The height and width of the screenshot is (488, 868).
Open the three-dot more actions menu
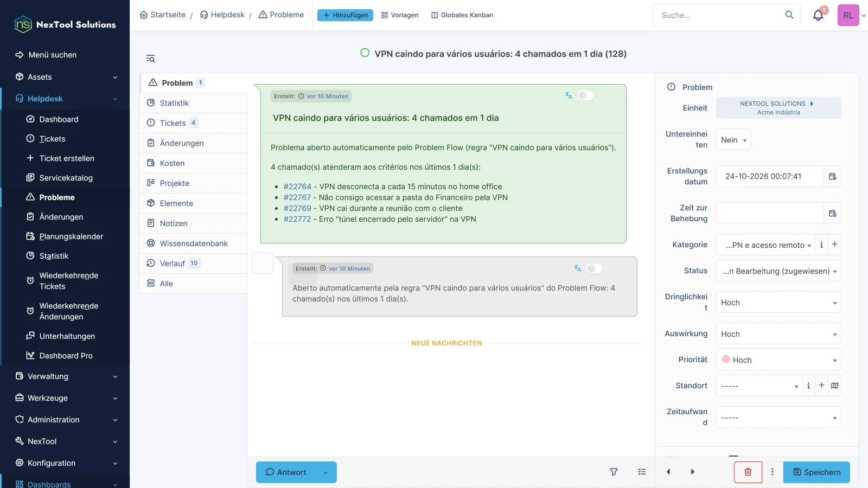tap(773, 472)
